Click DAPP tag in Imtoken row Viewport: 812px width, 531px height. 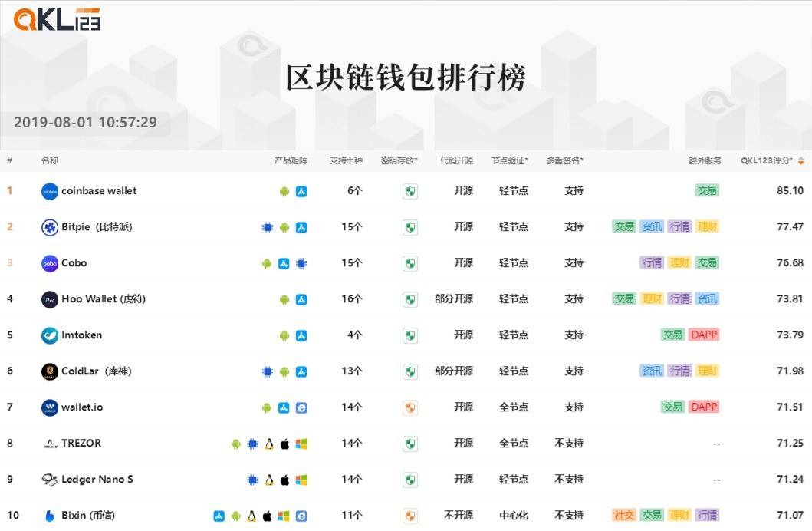(x=704, y=335)
